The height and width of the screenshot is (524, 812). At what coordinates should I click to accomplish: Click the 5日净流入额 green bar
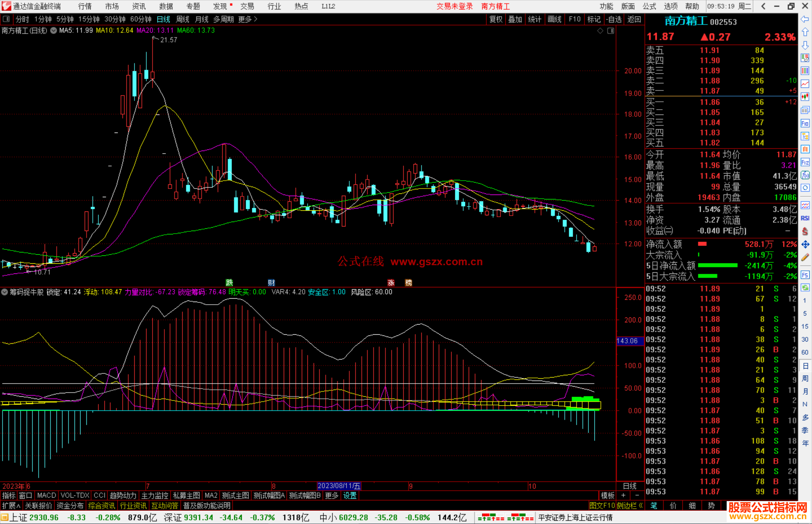point(717,266)
